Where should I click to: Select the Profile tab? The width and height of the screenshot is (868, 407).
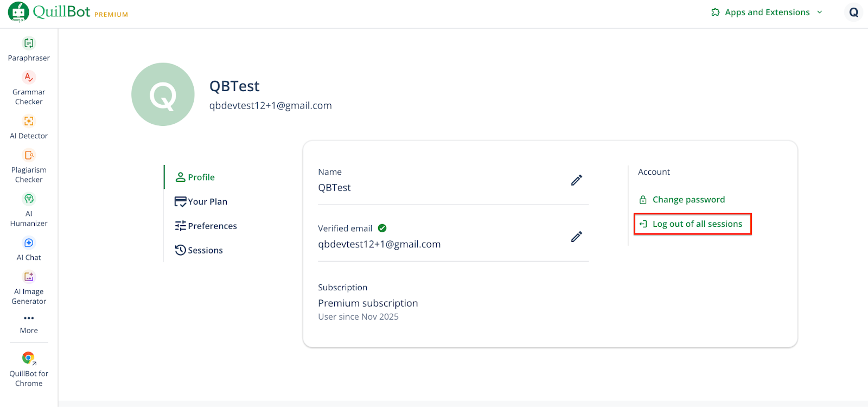pyautogui.click(x=195, y=177)
